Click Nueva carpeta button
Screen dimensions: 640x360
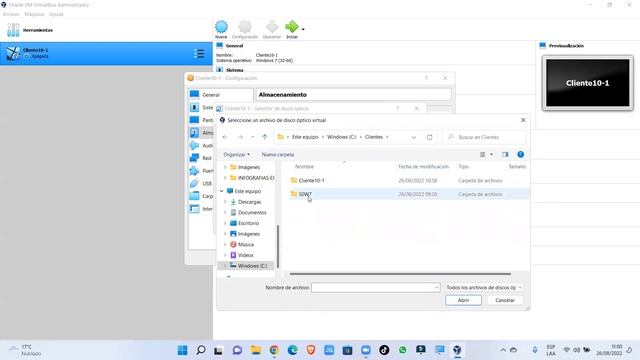point(278,155)
